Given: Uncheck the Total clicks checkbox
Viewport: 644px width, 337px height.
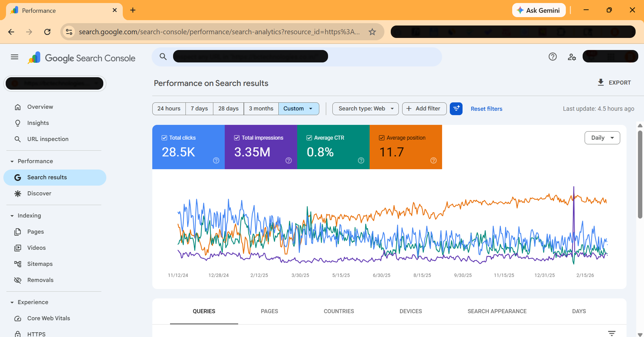Looking at the screenshot, I should [x=164, y=138].
